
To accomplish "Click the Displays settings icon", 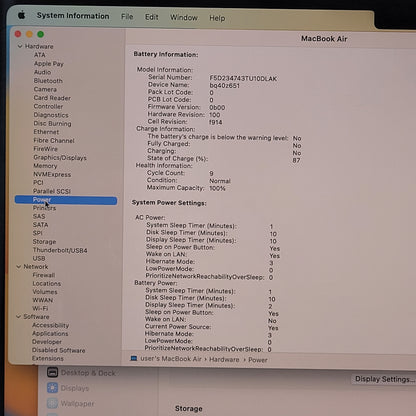I will pyautogui.click(x=52, y=388).
